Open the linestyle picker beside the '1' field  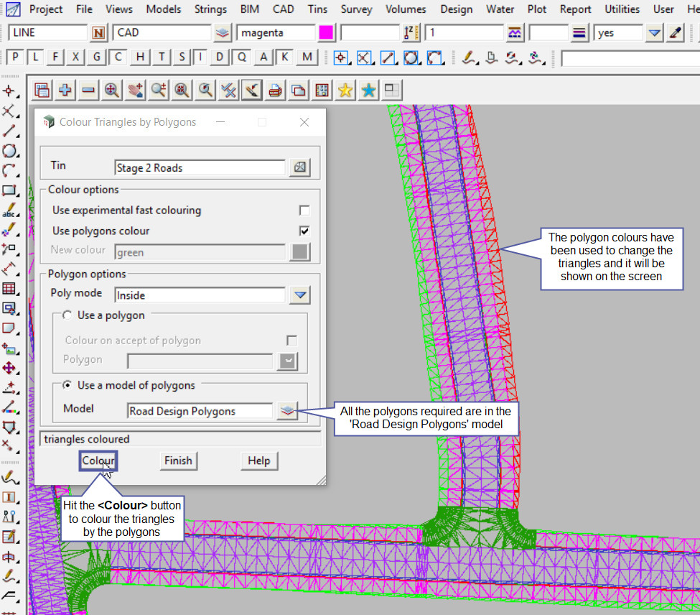pos(515,33)
